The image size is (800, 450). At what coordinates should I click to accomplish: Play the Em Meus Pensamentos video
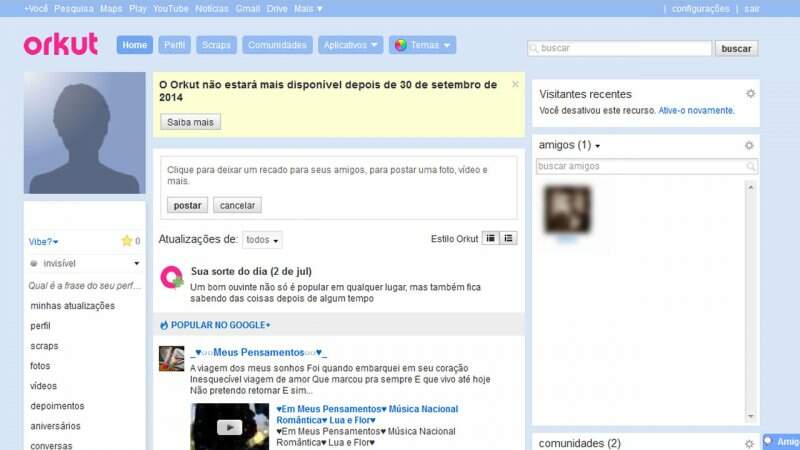pyautogui.click(x=230, y=427)
